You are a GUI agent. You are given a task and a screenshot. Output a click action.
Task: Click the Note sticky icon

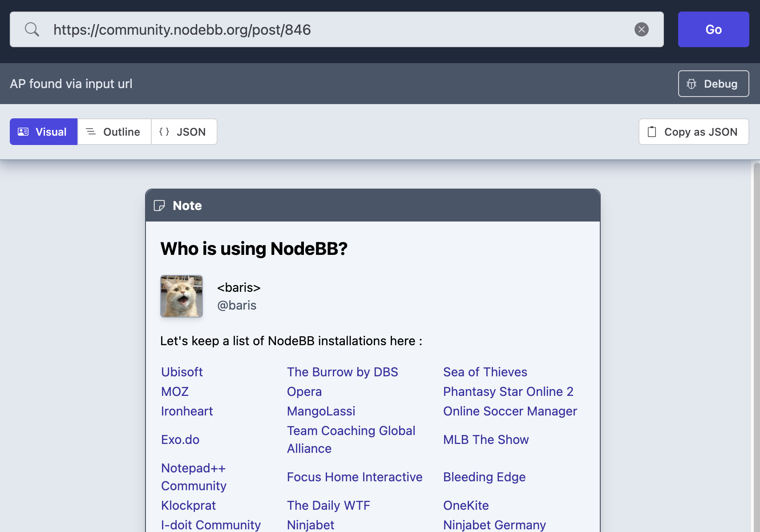point(159,206)
